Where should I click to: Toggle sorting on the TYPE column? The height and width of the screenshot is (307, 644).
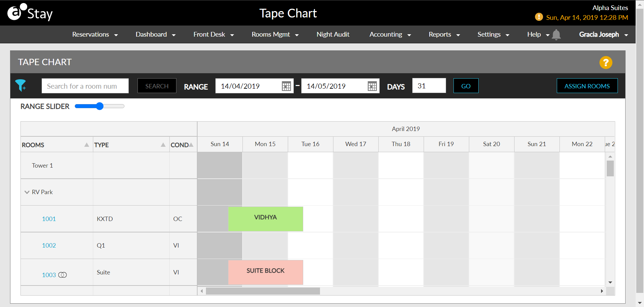click(163, 144)
